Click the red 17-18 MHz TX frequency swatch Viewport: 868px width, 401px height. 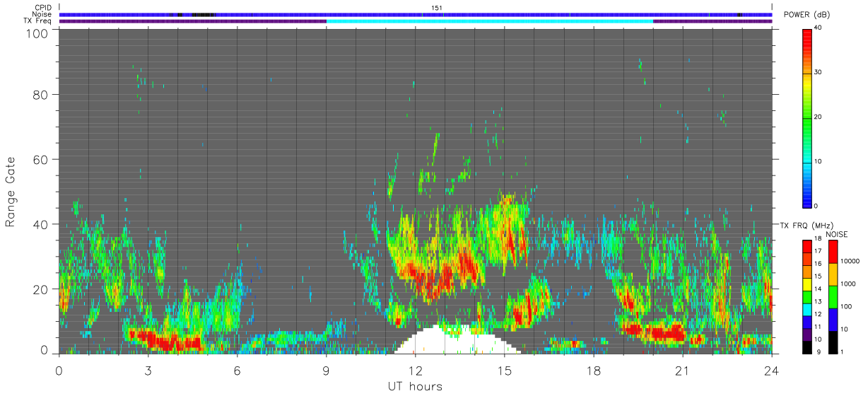(x=807, y=246)
